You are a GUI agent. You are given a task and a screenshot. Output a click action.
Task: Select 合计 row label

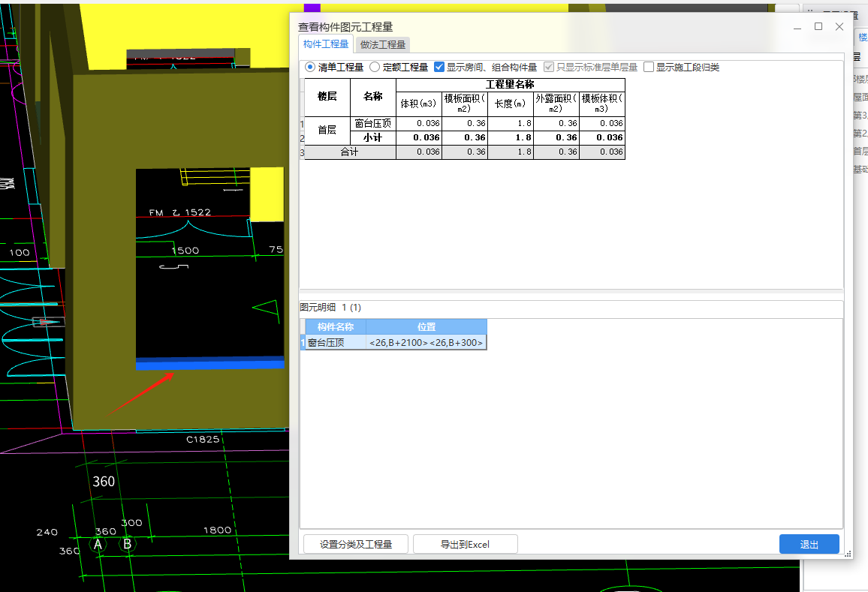click(350, 152)
